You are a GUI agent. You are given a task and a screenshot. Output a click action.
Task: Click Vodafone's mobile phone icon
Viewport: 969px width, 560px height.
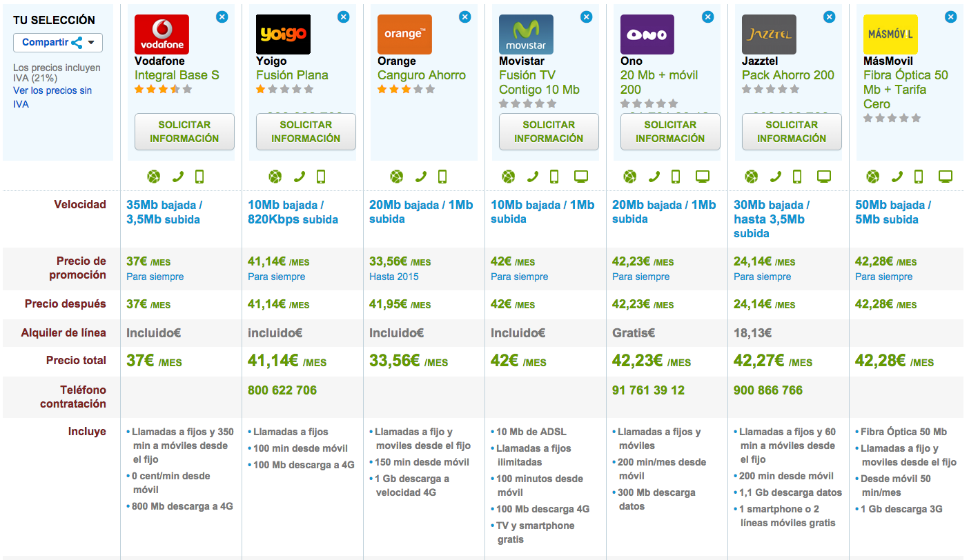(199, 177)
